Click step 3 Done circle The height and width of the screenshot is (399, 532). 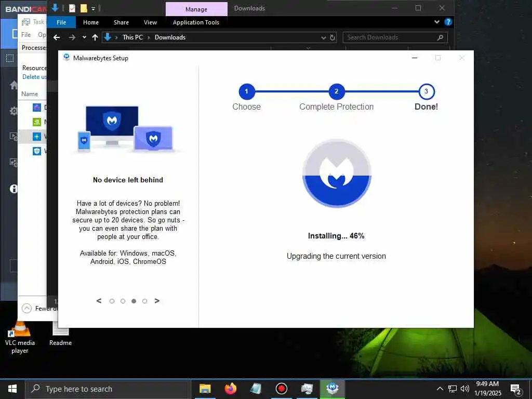tap(427, 91)
